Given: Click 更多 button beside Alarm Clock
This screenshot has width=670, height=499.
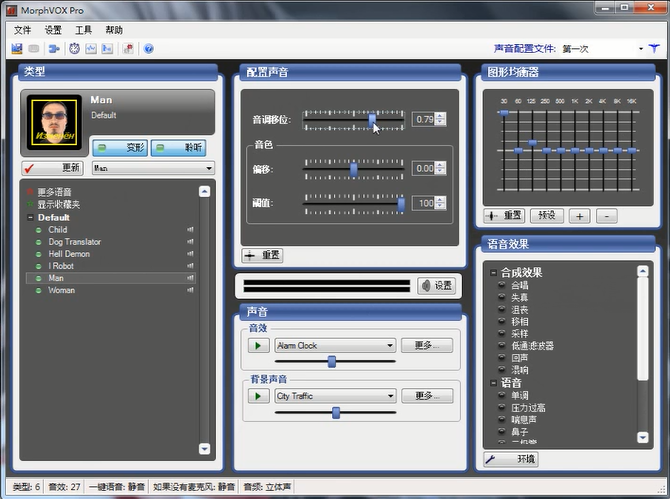Looking at the screenshot, I should coord(427,345).
